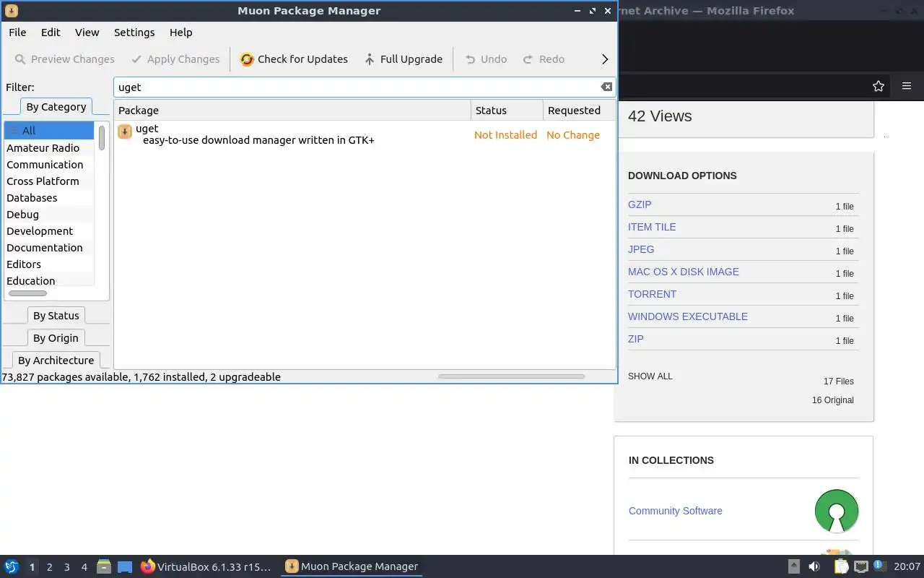Bookmark the page with Firefox star icon
The image size is (924, 578).
coord(879,86)
